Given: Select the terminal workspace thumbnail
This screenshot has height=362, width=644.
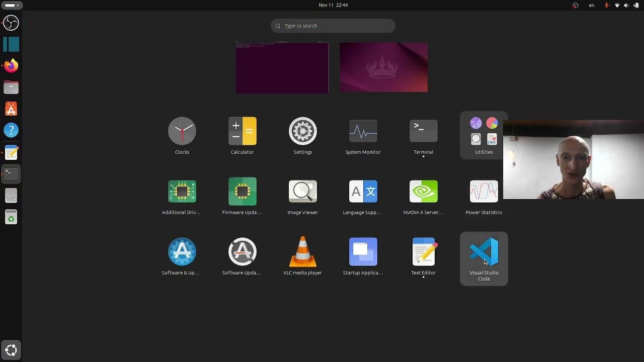Looking at the screenshot, I should point(282,67).
